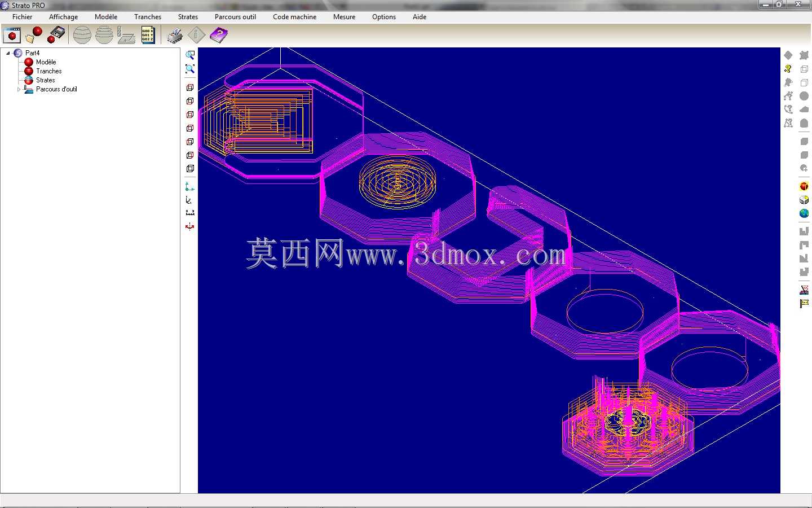
Task: Open the Code machine menu
Action: (x=294, y=17)
